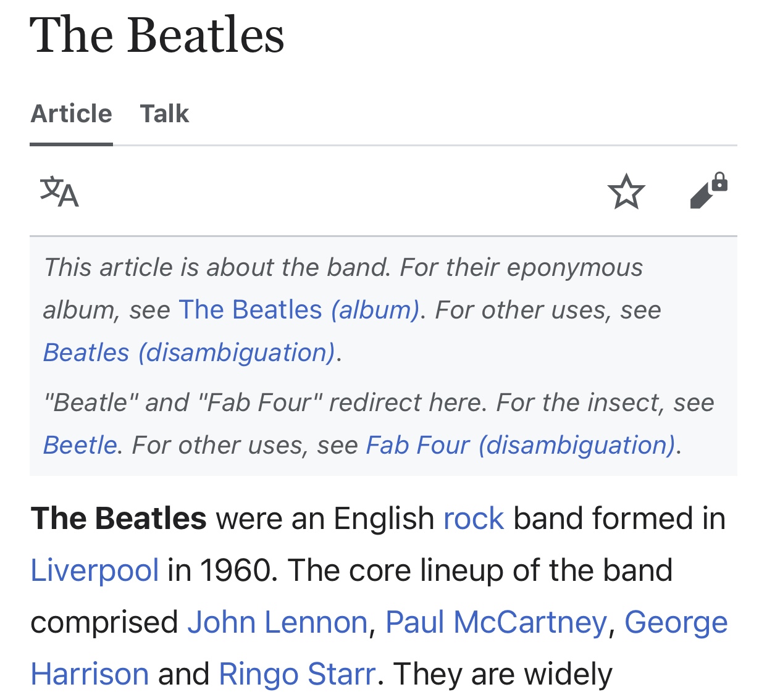Click bold The Beatles in intro paragraph
This screenshot has width=767, height=700.
pos(119,519)
